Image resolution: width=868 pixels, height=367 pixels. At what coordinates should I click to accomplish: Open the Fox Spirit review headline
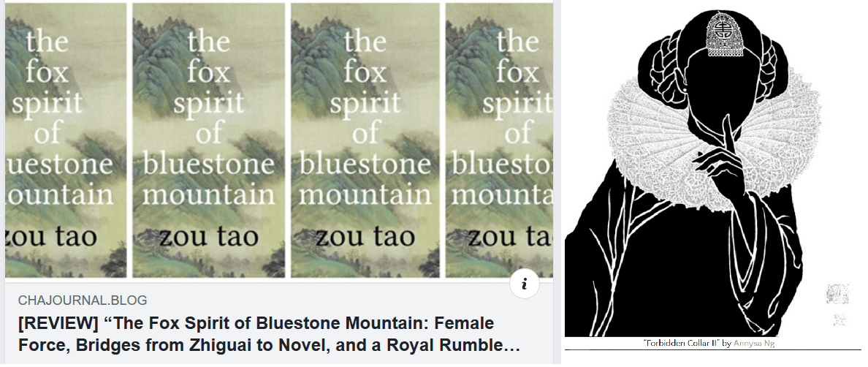pos(269,334)
